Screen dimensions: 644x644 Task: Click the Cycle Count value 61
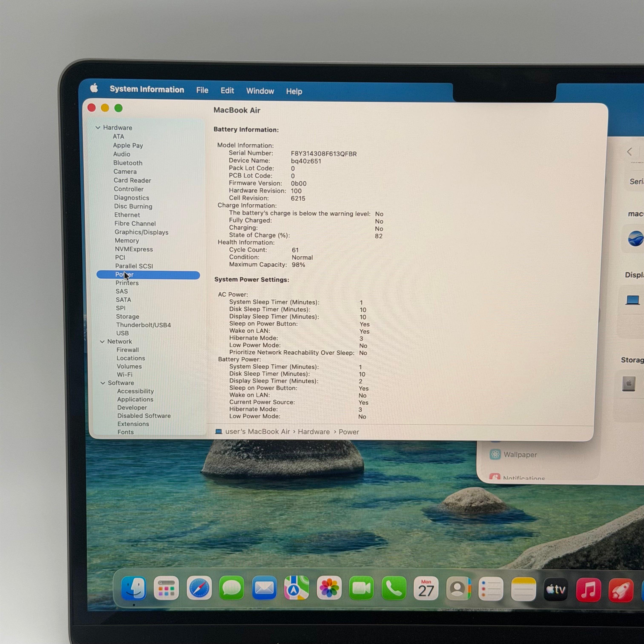coord(295,250)
